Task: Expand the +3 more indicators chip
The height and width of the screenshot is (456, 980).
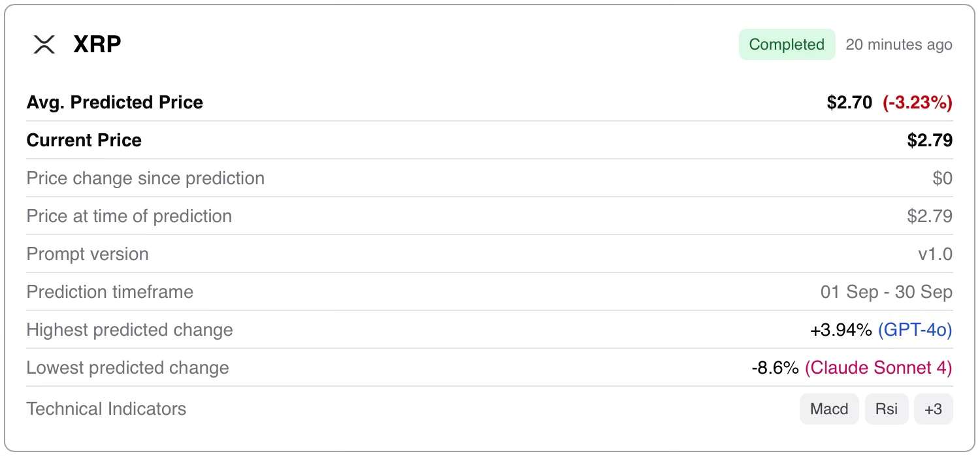Action: click(x=933, y=409)
